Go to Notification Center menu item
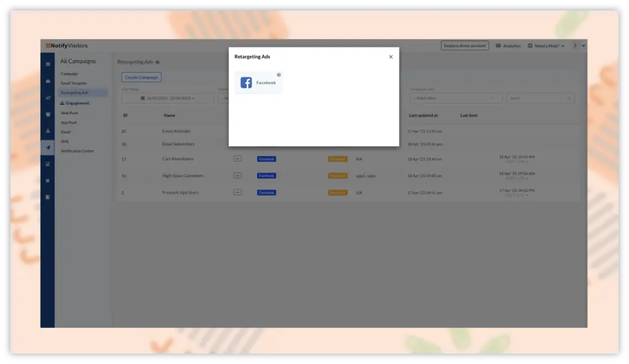This screenshot has width=629, height=364. (x=77, y=151)
